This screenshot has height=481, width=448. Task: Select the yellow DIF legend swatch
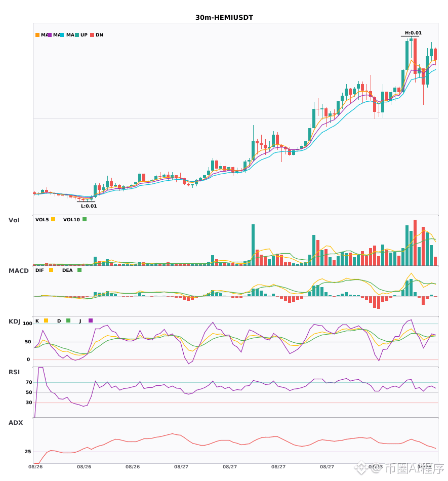[x=51, y=270]
